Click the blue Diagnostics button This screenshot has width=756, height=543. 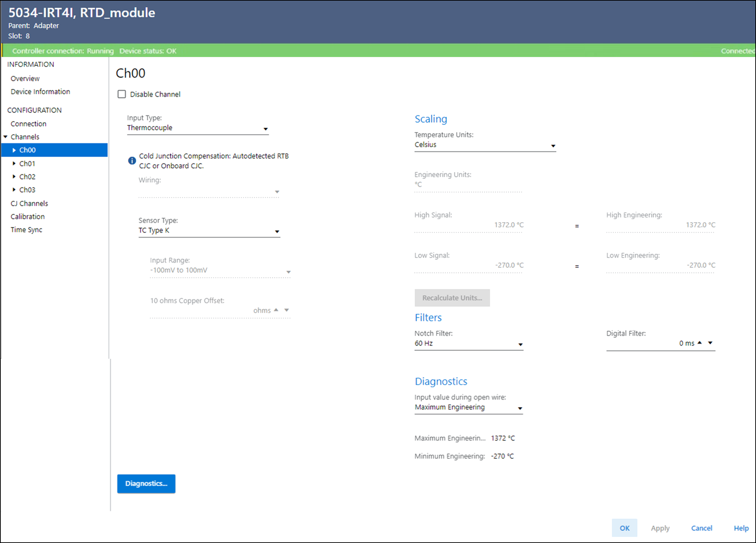click(146, 484)
